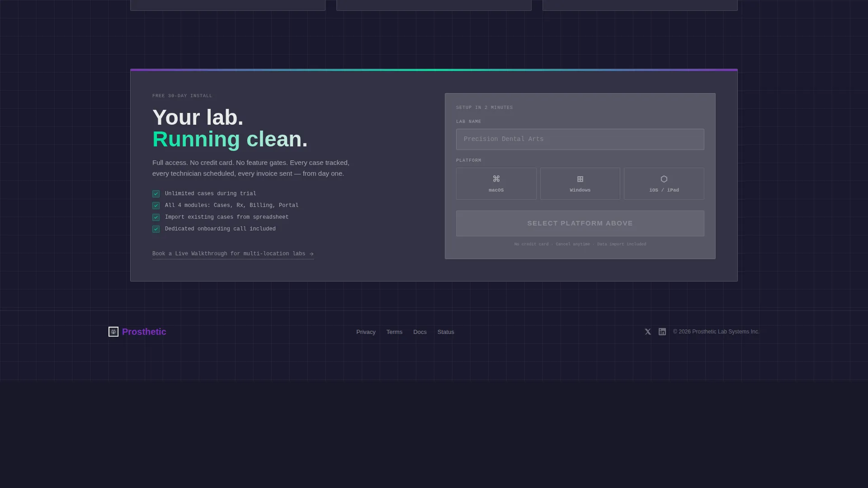
Task: Click 'Dedicated onboarding call included' text
Action: pos(220,229)
